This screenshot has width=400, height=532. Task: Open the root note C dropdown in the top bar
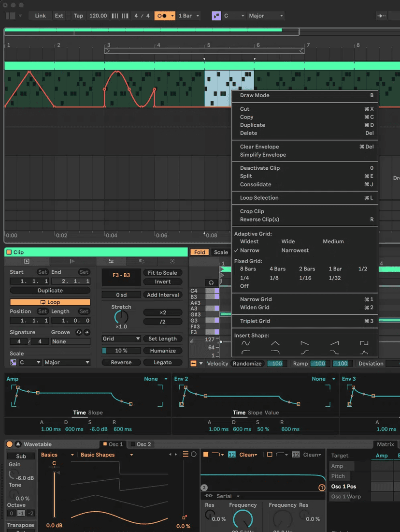[x=233, y=15]
